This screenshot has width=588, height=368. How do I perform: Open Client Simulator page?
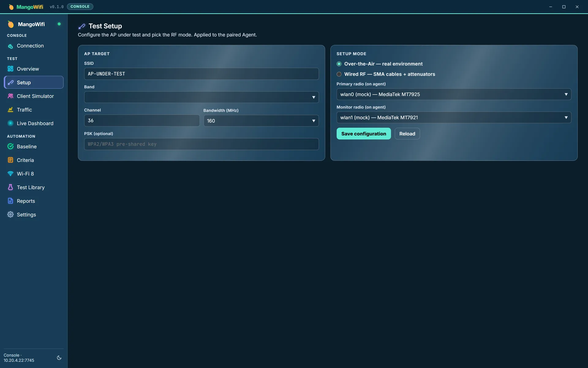(34, 96)
